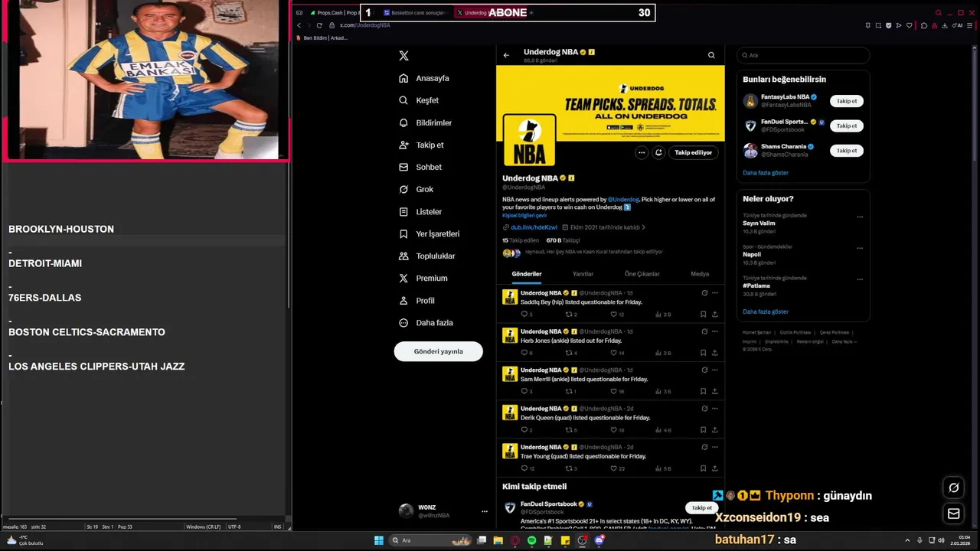This screenshot has width=980, height=551.
Task: Open Windows Start menu
Action: click(378, 540)
